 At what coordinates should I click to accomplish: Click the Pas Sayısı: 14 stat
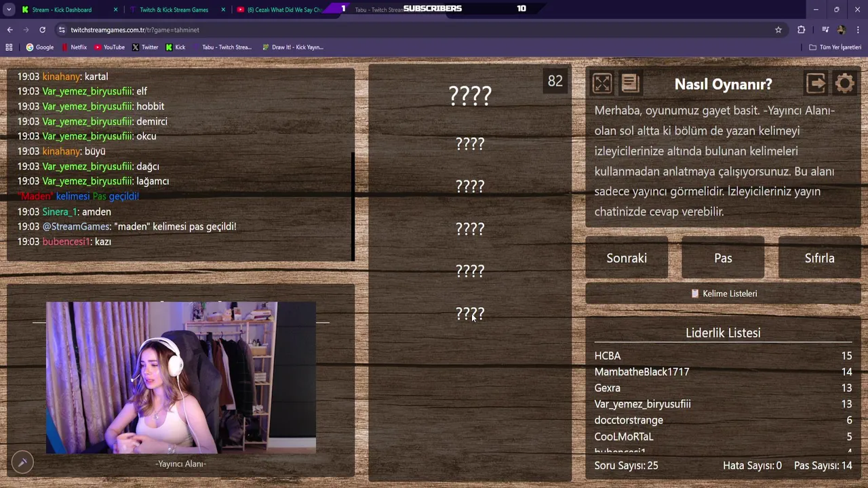coord(823,466)
